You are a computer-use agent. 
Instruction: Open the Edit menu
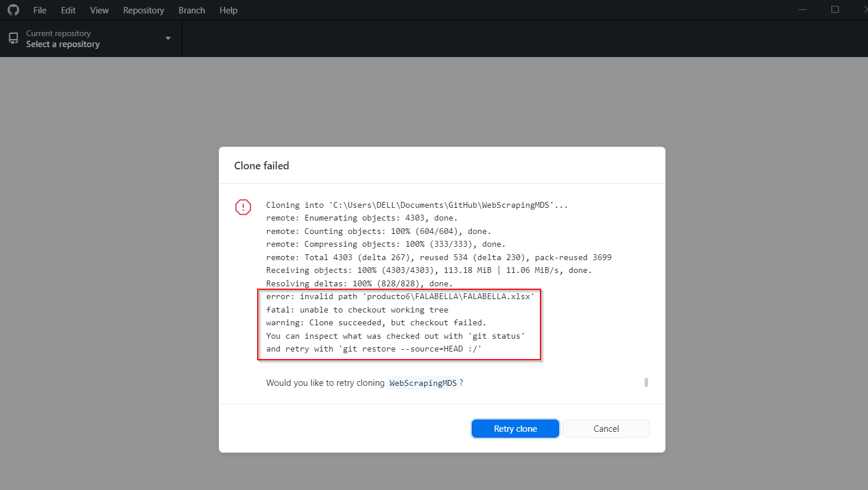67,10
